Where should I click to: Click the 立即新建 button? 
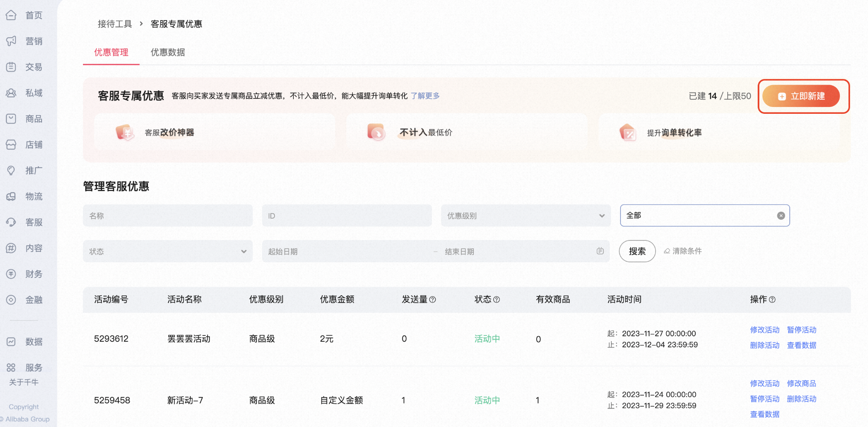click(801, 96)
